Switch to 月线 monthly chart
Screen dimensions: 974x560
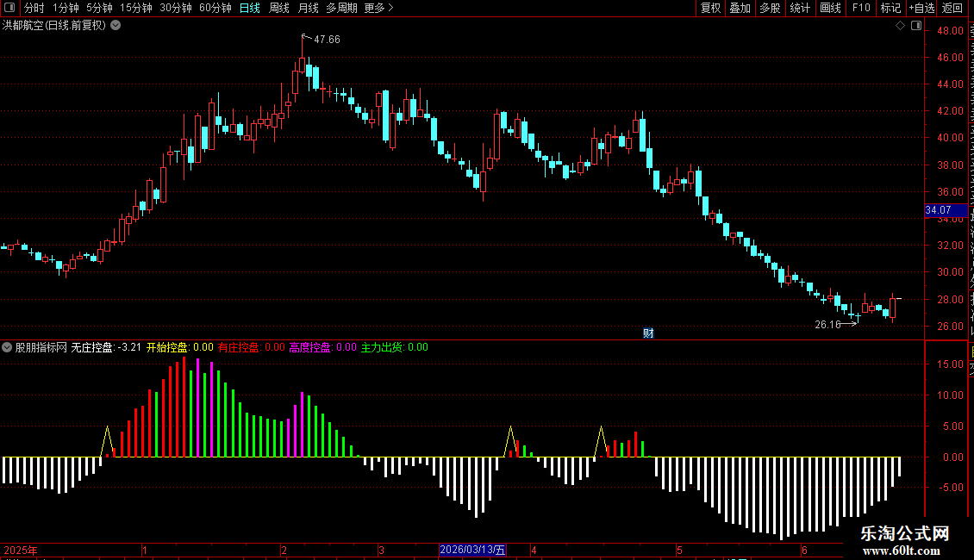tap(308, 8)
